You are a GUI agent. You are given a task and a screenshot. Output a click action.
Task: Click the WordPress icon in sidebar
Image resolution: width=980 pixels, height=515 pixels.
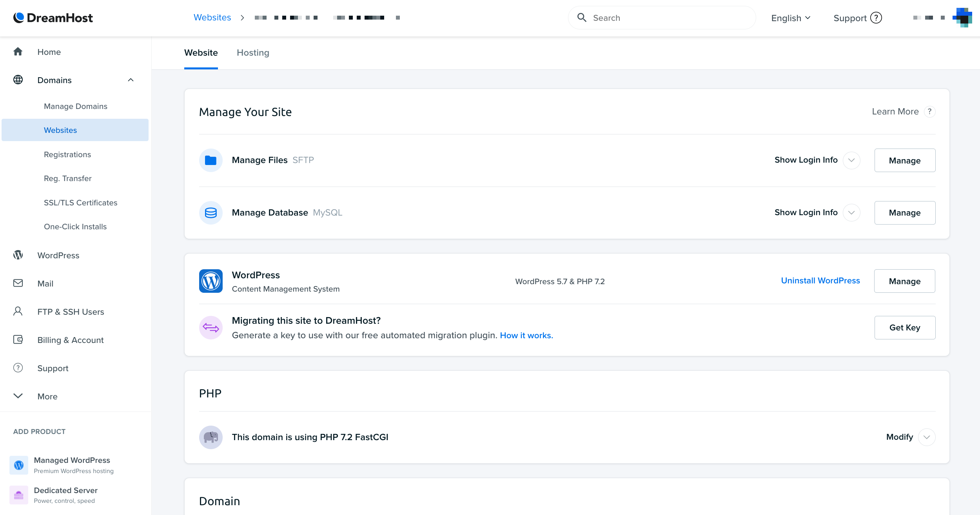tap(18, 255)
